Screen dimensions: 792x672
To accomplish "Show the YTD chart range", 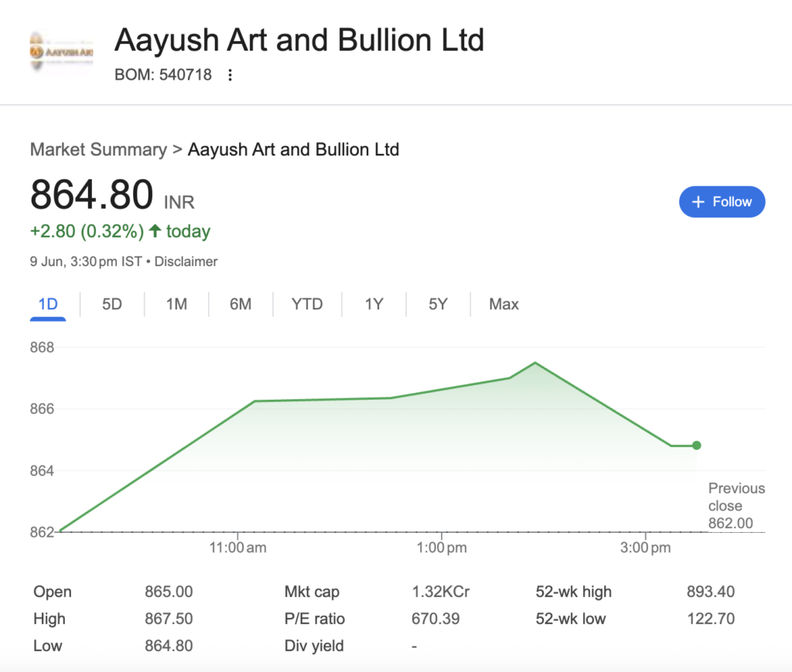I will [x=307, y=304].
